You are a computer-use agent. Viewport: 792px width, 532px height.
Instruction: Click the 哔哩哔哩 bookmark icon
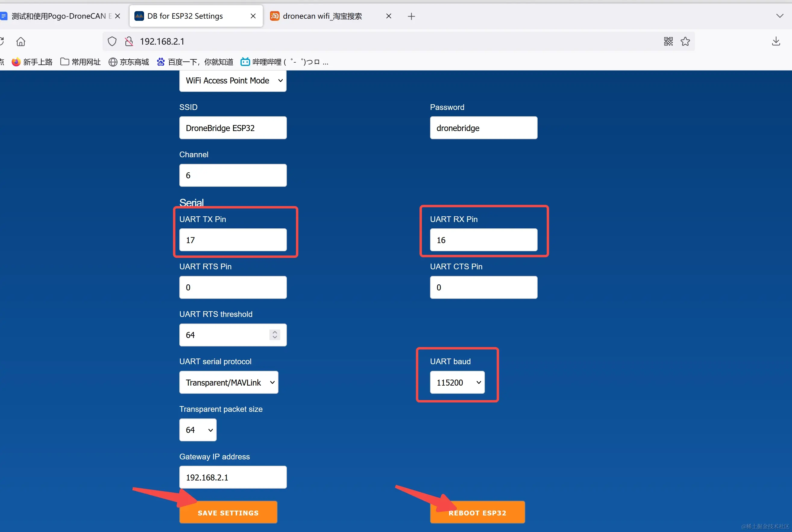tap(245, 62)
